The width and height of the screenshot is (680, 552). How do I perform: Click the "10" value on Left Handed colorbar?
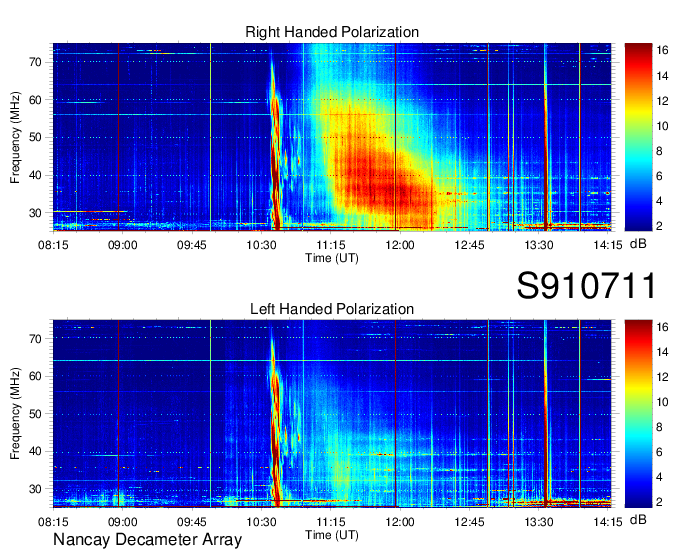click(x=662, y=402)
